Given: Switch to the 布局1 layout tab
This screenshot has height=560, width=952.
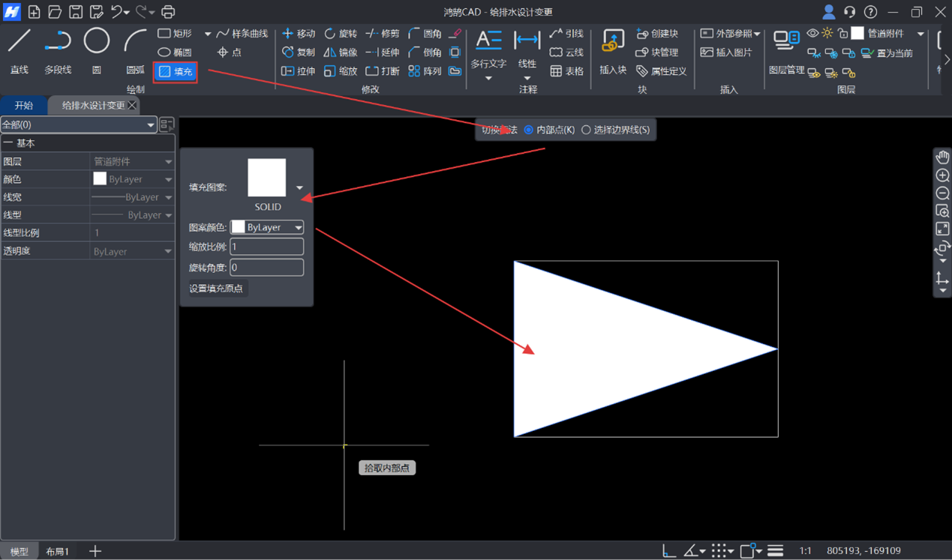Looking at the screenshot, I should point(57,551).
